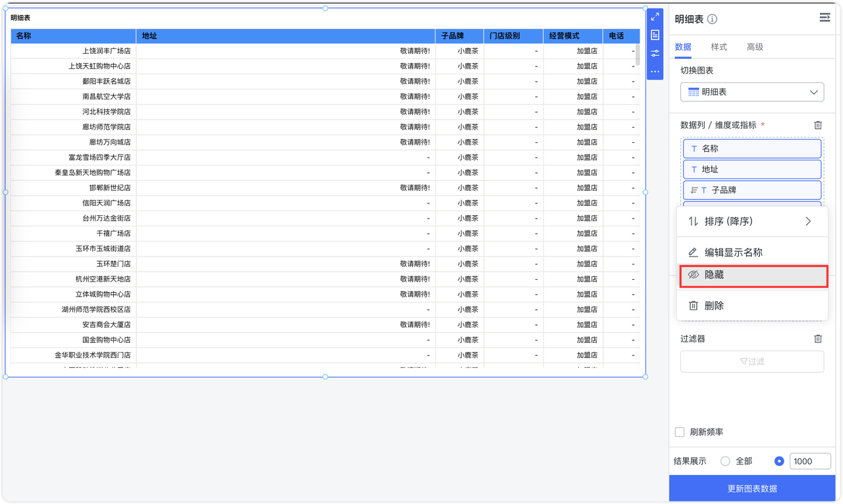This screenshot has width=843, height=504.
Task: Click the 地址 column header
Action: point(285,36)
